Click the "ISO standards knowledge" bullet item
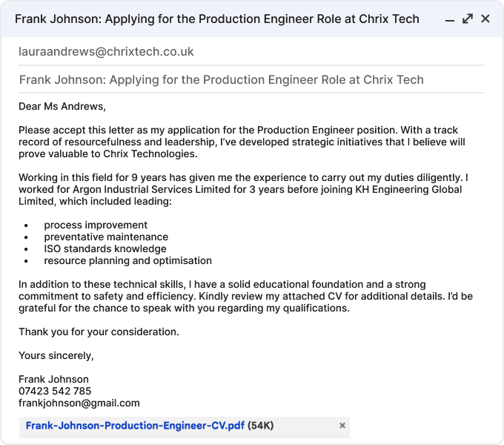Viewport: 504px width, 445px height. (105, 248)
